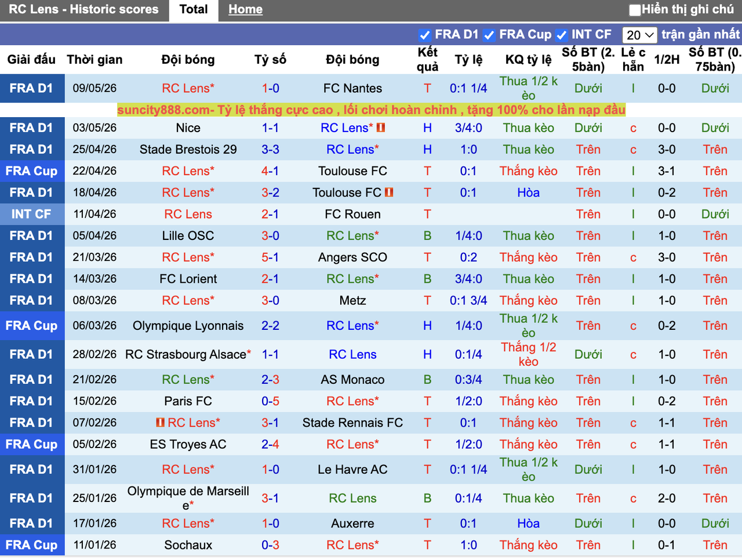
Task: Click the 4-1 score on 22/04/26
Action: [x=270, y=171]
